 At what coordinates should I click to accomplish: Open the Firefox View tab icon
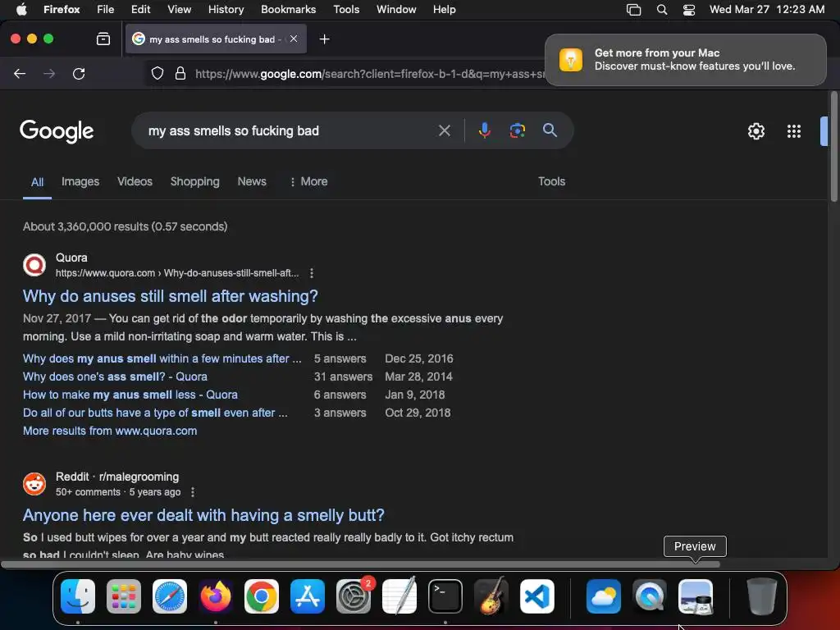(103, 39)
